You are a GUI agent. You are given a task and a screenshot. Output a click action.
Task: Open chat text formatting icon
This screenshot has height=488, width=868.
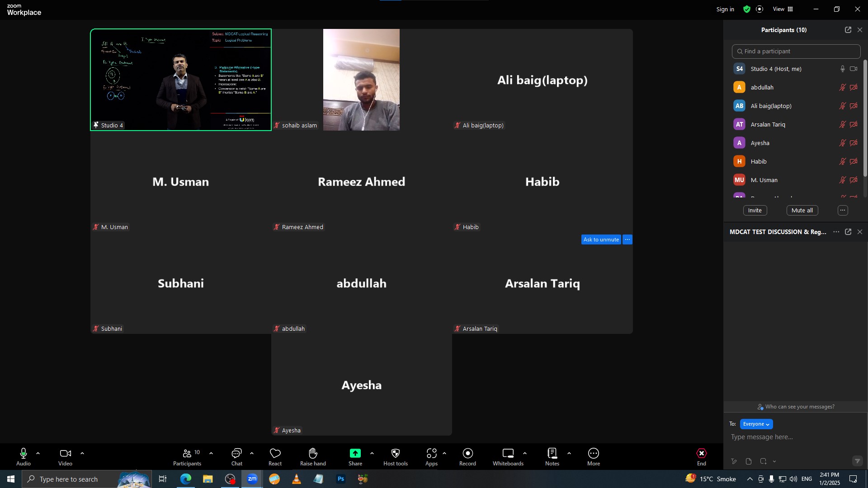[x=734, y=462]
